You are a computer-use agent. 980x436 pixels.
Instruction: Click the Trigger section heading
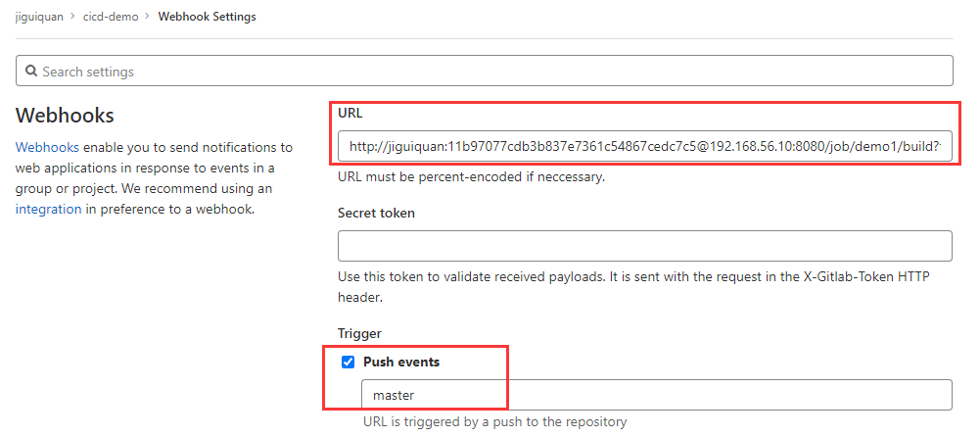pyautogui.click(x=359, y=334)
